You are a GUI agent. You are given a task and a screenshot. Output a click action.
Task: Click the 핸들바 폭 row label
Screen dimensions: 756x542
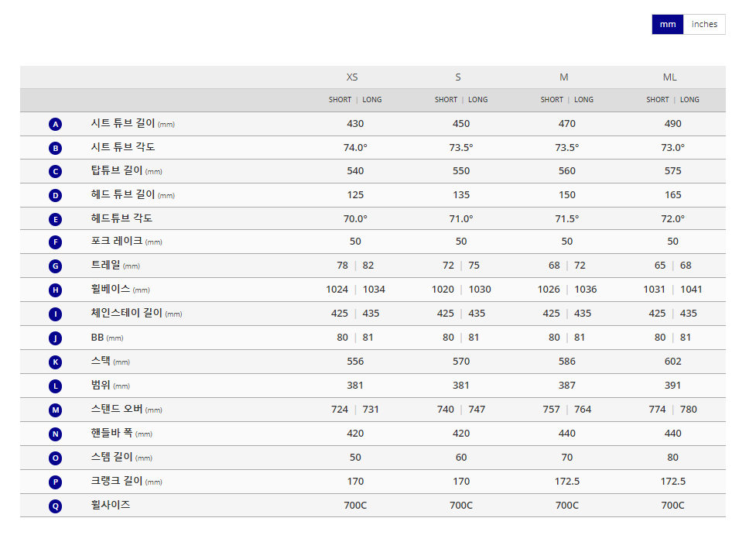pos(111,433)
